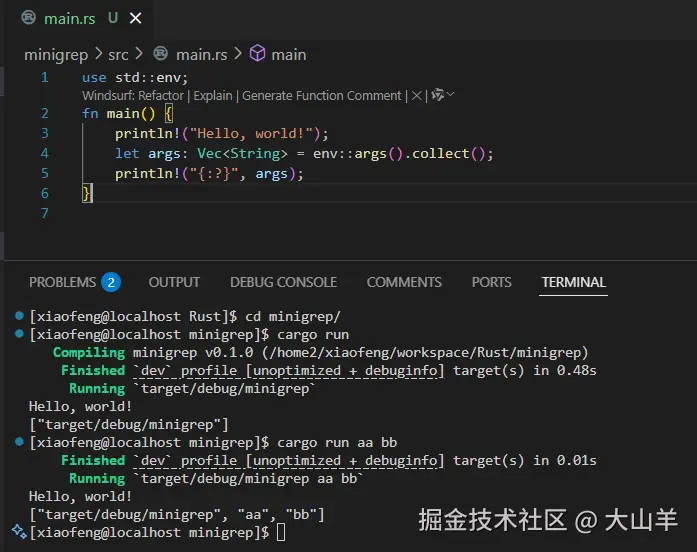Close the main.rs editor tab

[136, 18]
